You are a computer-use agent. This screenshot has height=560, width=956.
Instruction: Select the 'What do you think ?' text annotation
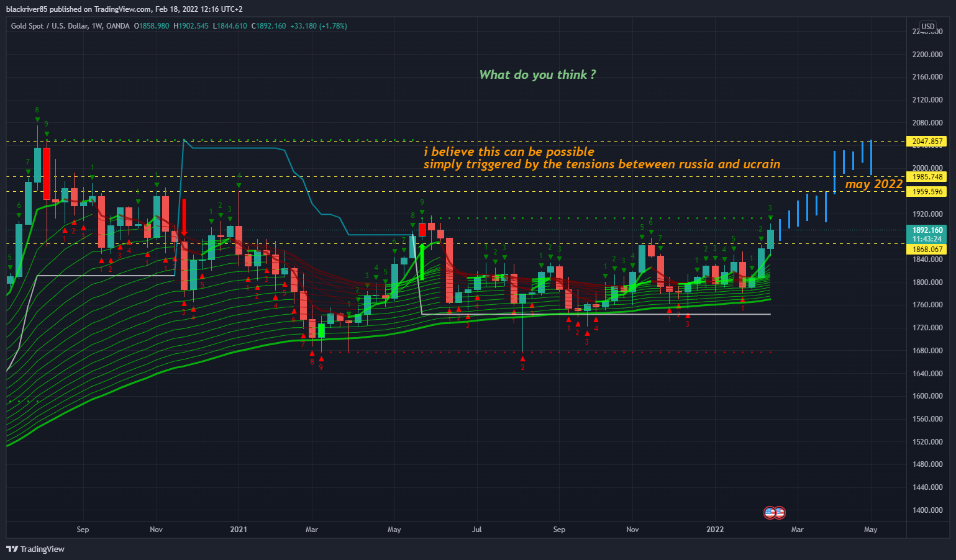click(537, 75)
